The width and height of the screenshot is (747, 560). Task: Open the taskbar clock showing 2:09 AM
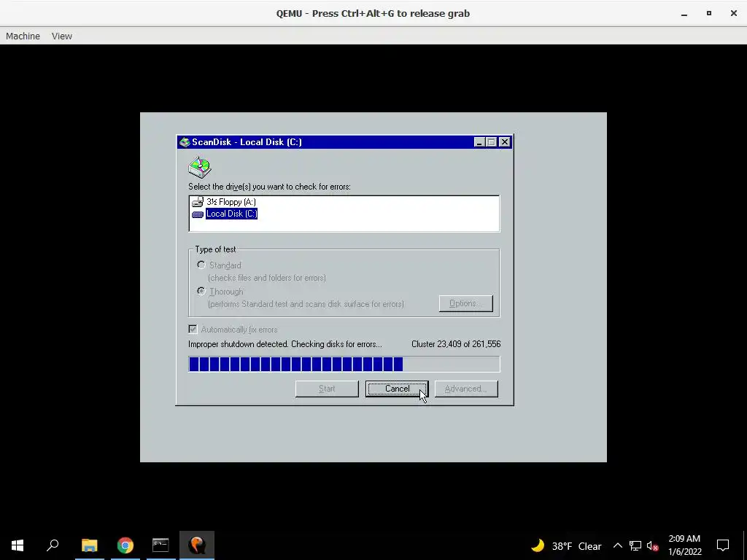click(x=684, y=545)
